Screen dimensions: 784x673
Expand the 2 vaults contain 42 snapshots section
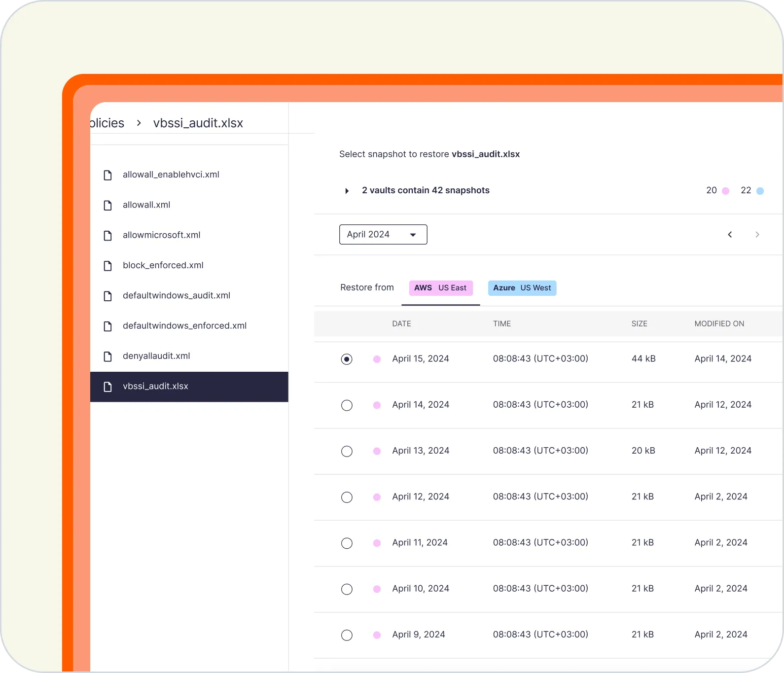347,191
